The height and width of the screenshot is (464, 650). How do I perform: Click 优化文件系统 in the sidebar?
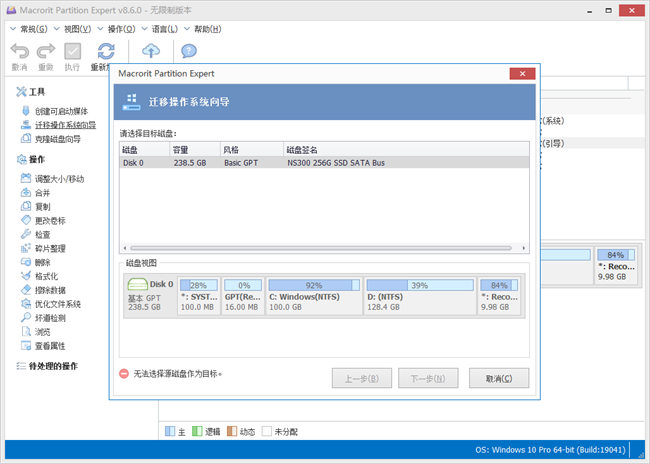(58, 304)
